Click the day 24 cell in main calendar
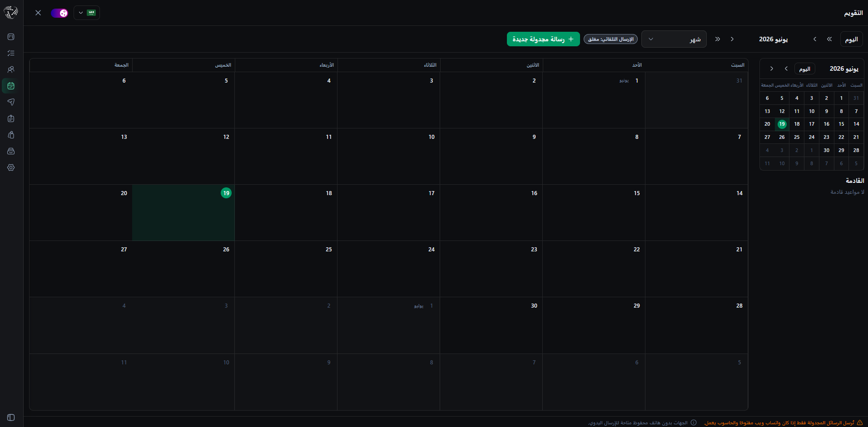 [x=389, y=269]
